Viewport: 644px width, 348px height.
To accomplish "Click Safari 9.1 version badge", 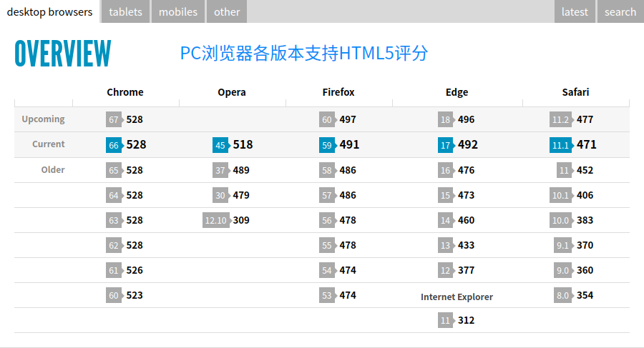I will [x=562, y=245].
